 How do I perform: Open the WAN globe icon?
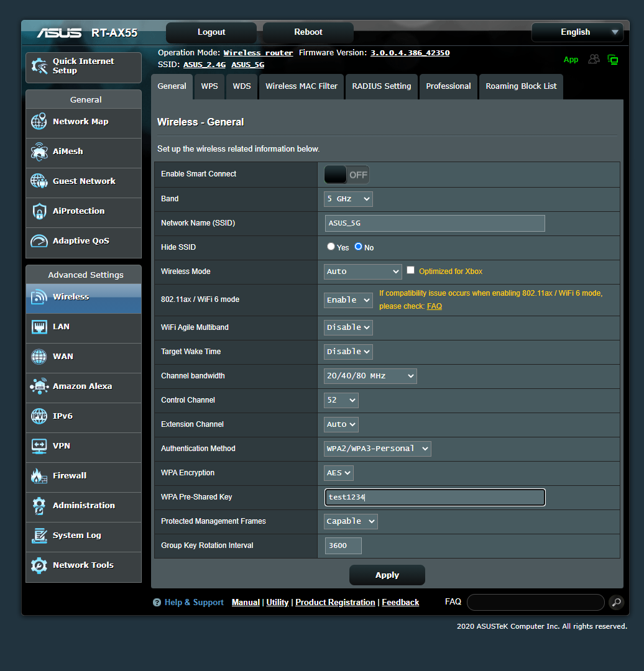pos(39,357)
